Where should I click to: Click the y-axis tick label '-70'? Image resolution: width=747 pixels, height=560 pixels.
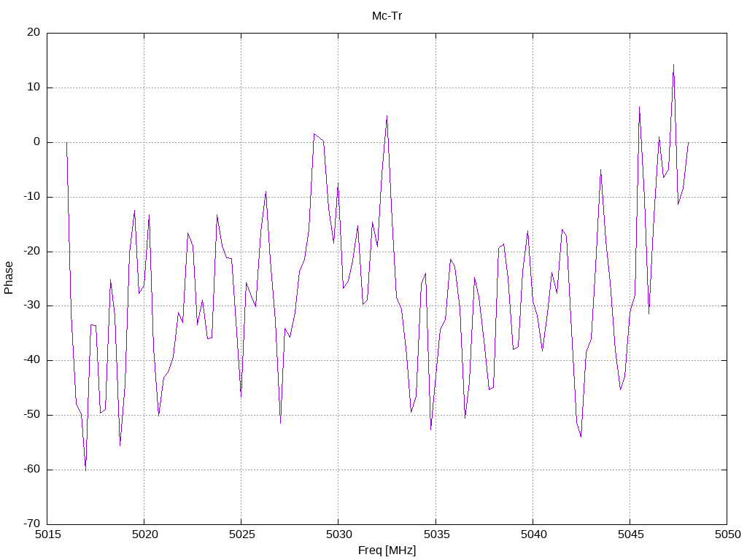tap(32, 524)
